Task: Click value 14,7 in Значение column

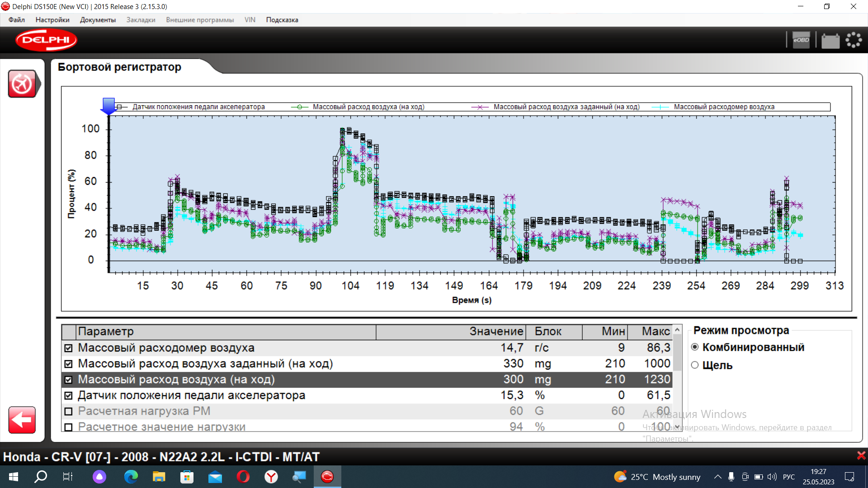Action: (x=512, y=348)
